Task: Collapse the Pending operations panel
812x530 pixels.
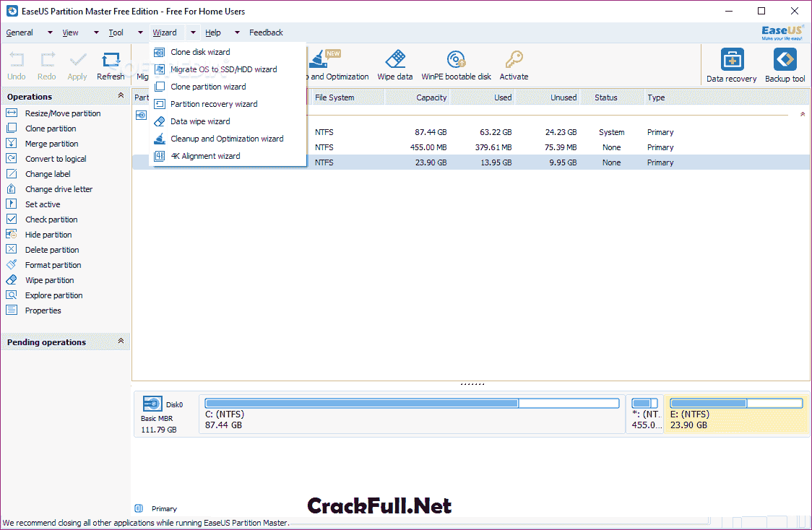Action: point(121,342)
